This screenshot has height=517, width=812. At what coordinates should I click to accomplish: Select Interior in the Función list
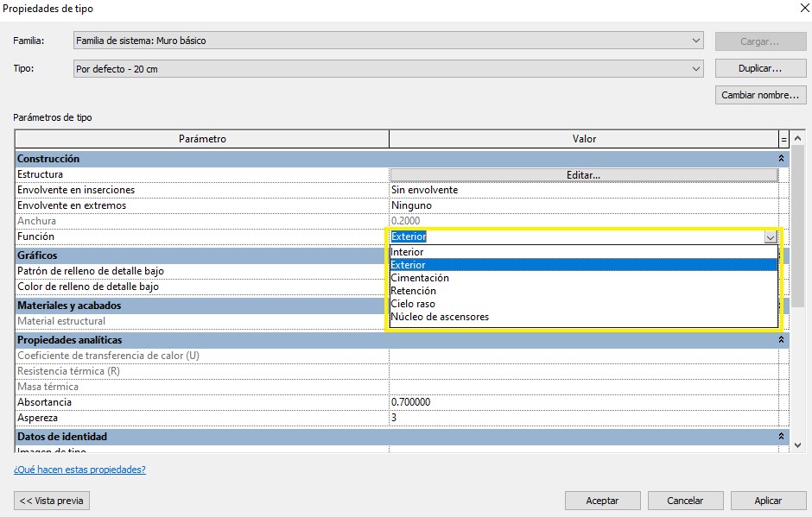pos(408,252)
